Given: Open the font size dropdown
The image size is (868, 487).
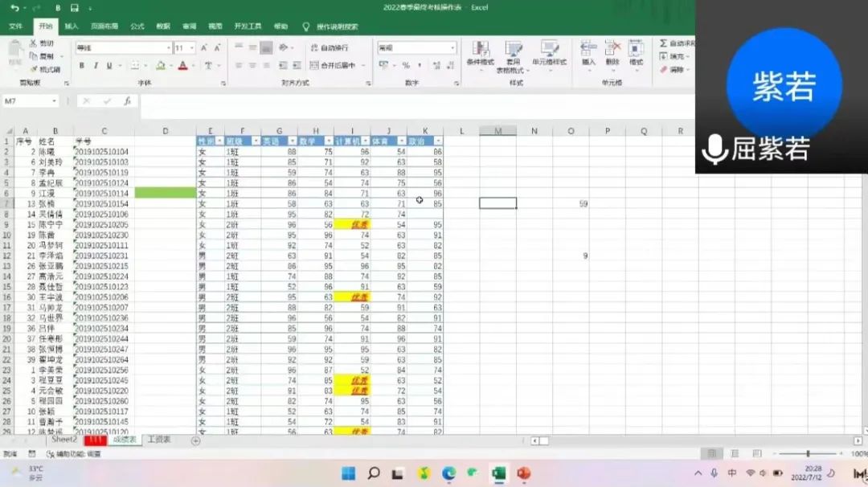Looking at the screenshot, I should pyautogui.click(x=190, y=48).
